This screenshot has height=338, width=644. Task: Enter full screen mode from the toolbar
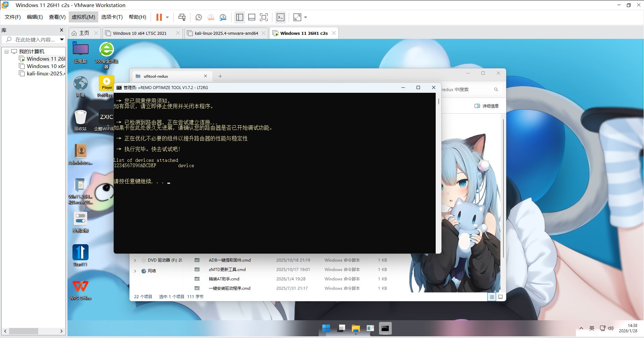pos(264,17)
